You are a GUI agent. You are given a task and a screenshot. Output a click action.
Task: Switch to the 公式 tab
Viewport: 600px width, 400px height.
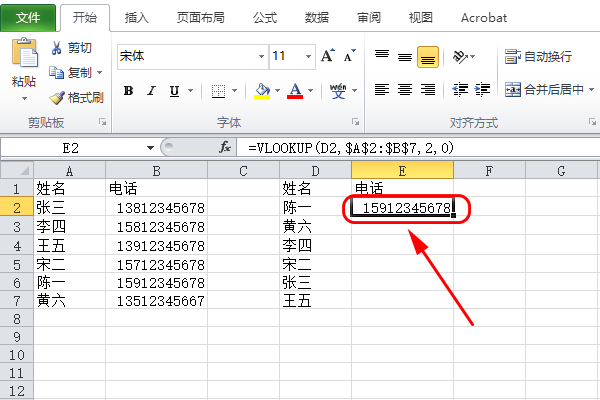(x=265, y=18)
